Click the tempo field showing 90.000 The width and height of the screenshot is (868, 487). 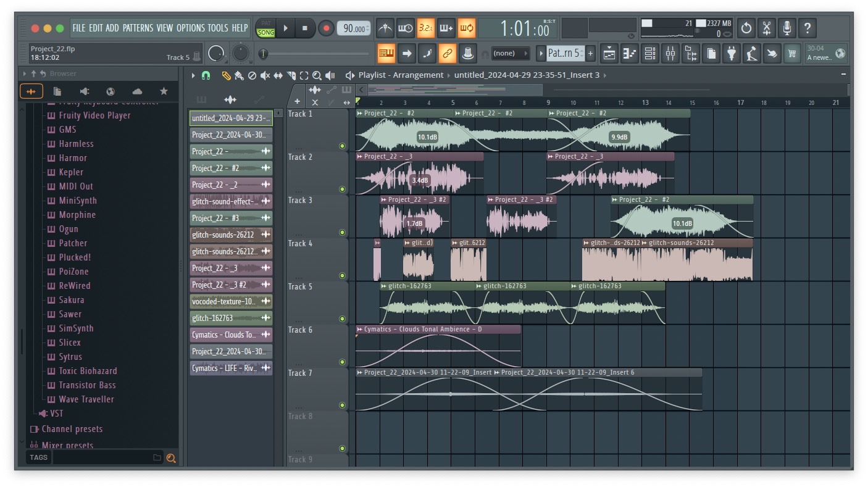pos(353,28)
